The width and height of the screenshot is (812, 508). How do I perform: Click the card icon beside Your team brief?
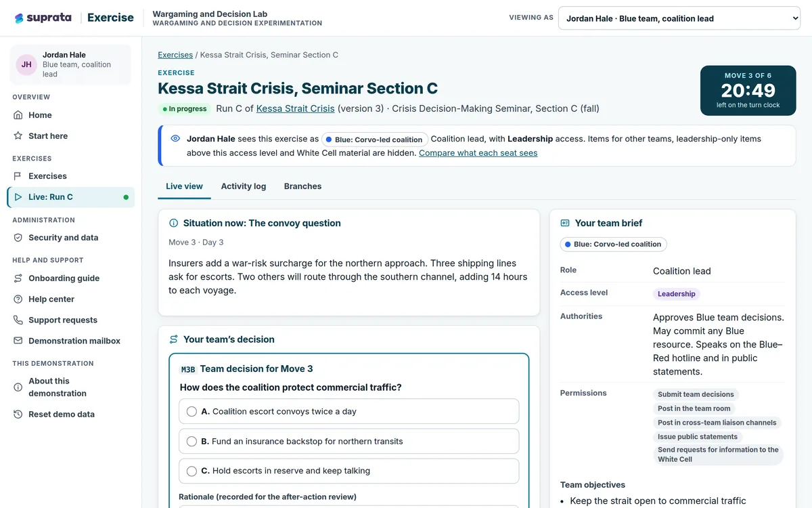coord(565,224)
